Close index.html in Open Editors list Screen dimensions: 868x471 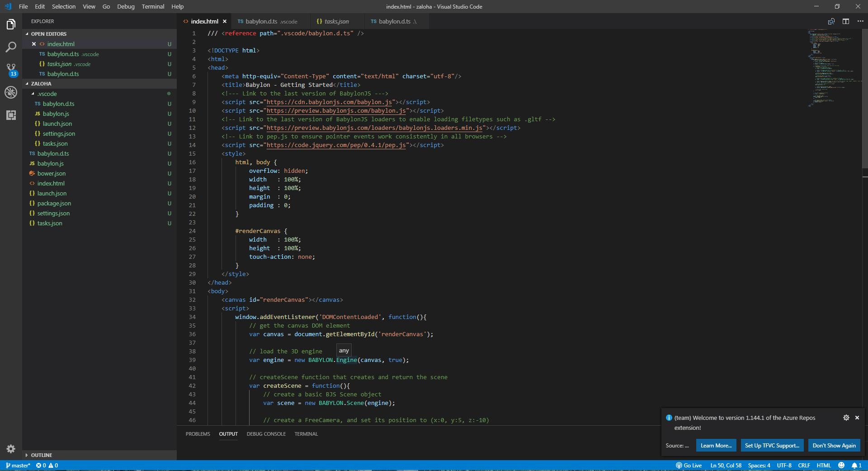(34, 44)
